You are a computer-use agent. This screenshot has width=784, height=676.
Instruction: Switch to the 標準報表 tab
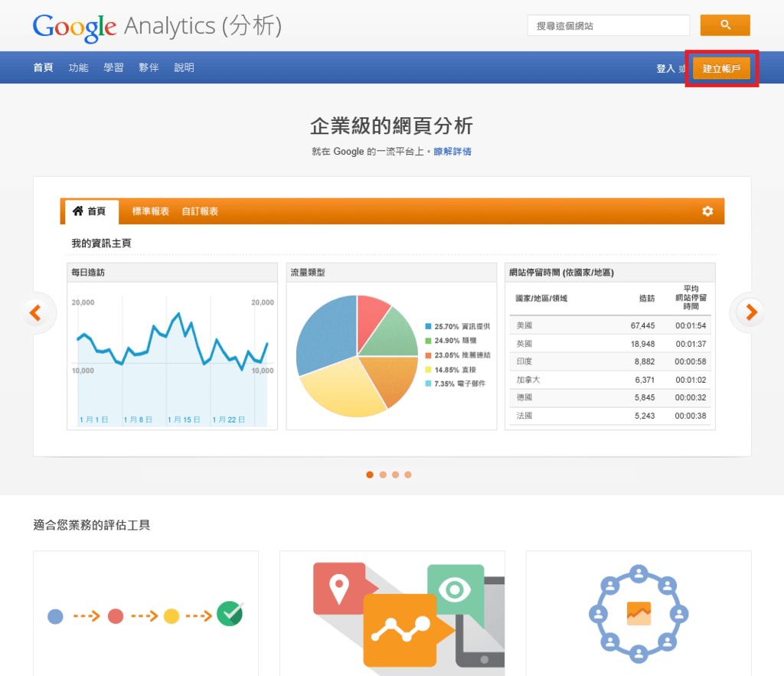[x=151, y=211]
